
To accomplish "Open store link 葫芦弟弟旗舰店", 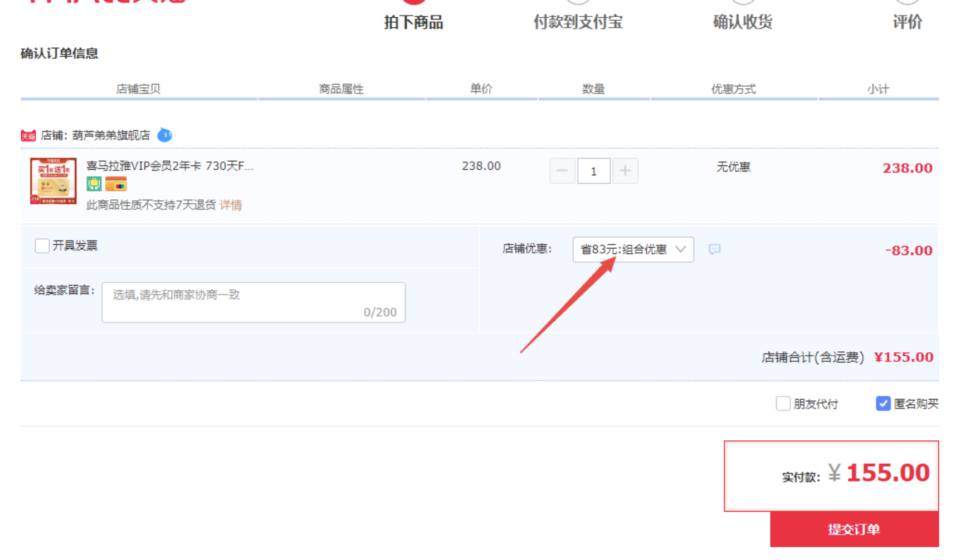I will [x=111, y=135].
